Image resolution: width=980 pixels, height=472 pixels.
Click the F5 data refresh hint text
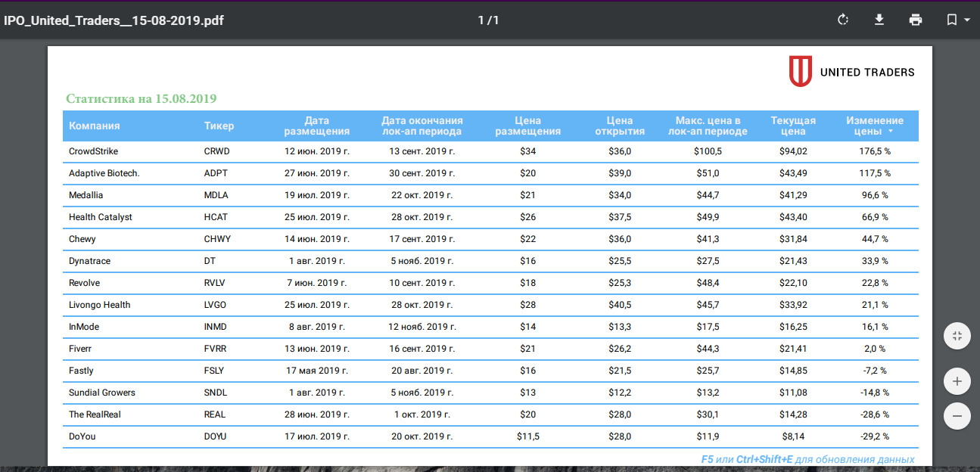(x=807, y=459)
